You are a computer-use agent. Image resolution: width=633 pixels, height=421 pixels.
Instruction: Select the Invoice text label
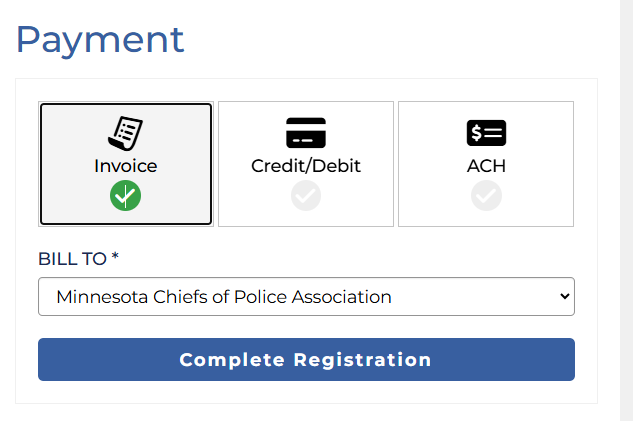126,166
